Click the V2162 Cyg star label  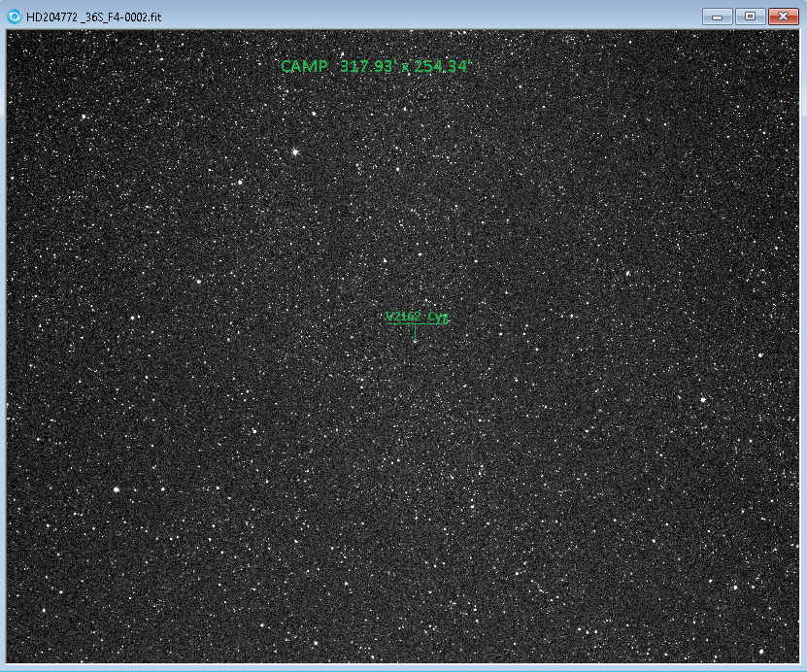(x=417, y=317)
